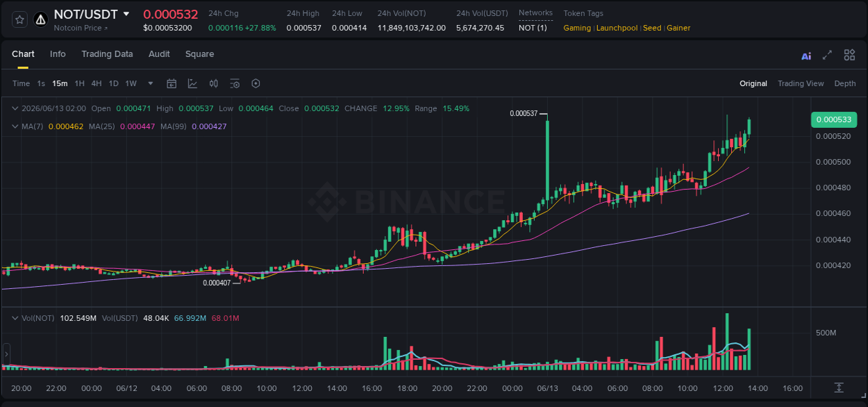This screenshot has height=407, width=868.
Task: Click the $0.00053200 USD price
Action: click(x=167, y=28)
